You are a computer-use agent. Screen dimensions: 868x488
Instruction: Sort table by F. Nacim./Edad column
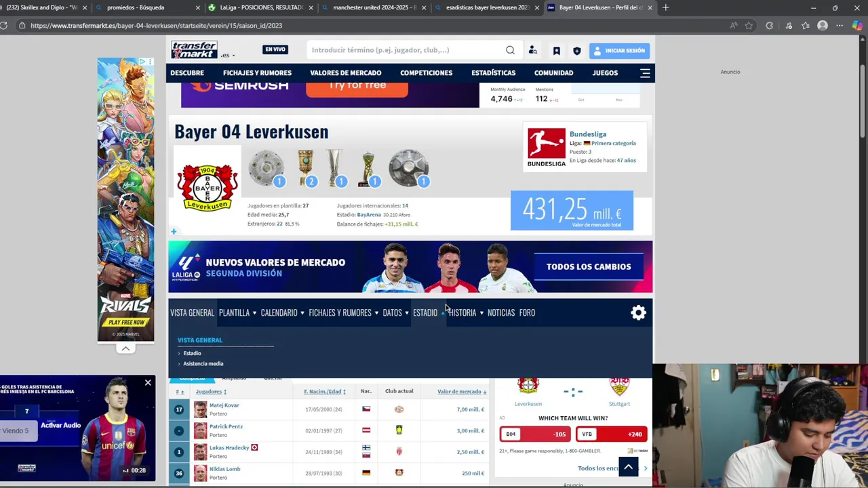coord(325,392)
